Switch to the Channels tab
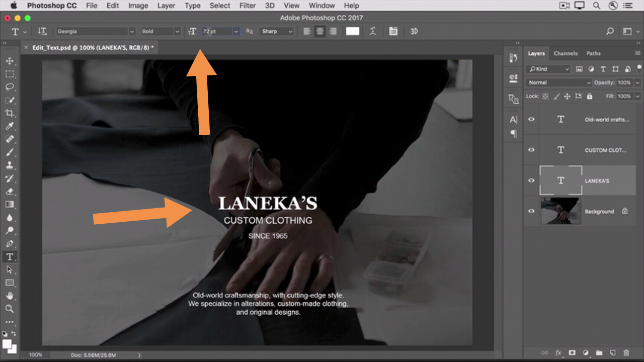This screenshot has height=362, width=644. (566, 53)
